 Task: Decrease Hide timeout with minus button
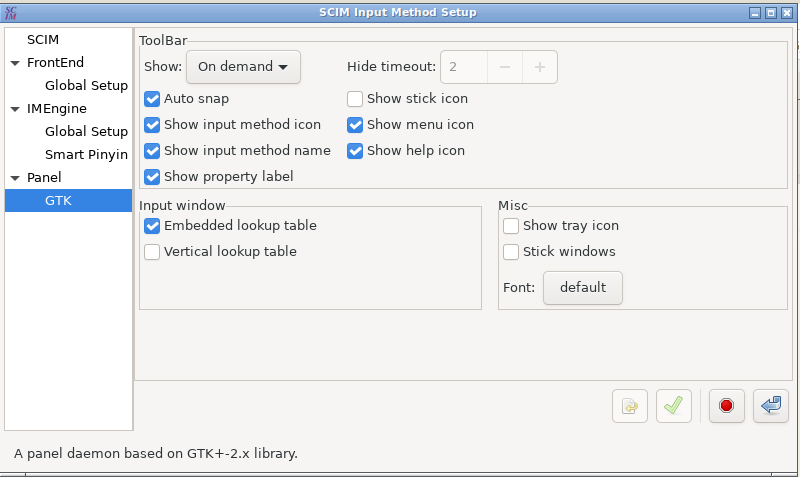point(505,67)
